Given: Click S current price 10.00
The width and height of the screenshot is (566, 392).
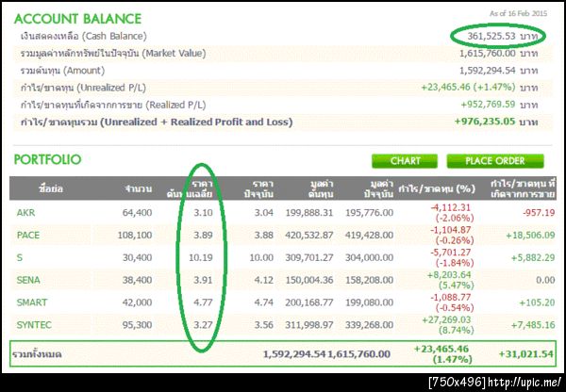Looking at the screenshot, I should 261,257.
